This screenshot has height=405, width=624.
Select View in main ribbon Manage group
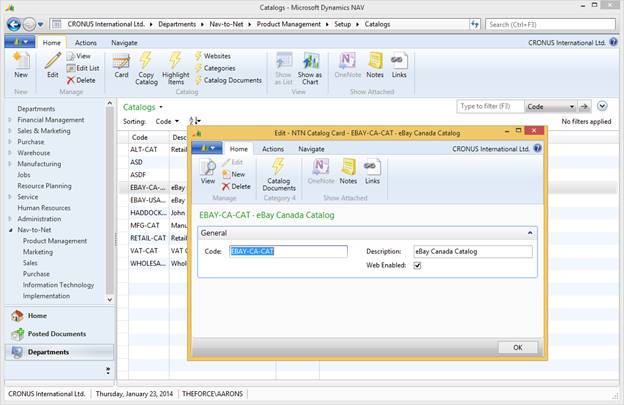[x=79, y=56]
